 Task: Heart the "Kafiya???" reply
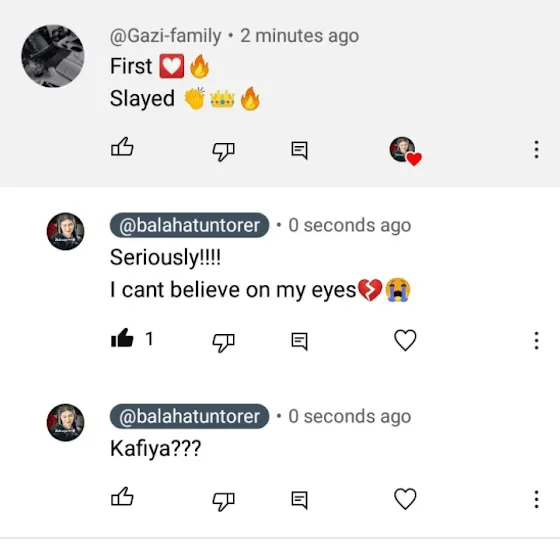coord(405,499)
